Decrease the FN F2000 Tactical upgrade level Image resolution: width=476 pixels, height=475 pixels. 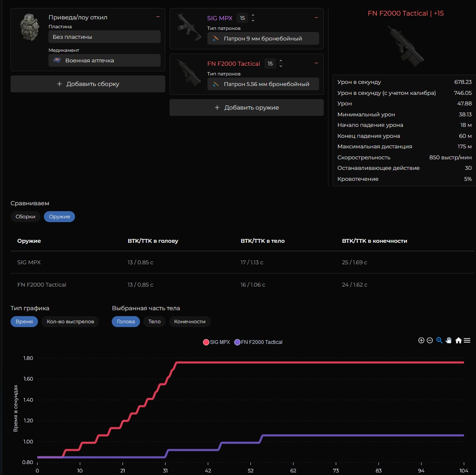click(x=281, y=66)
